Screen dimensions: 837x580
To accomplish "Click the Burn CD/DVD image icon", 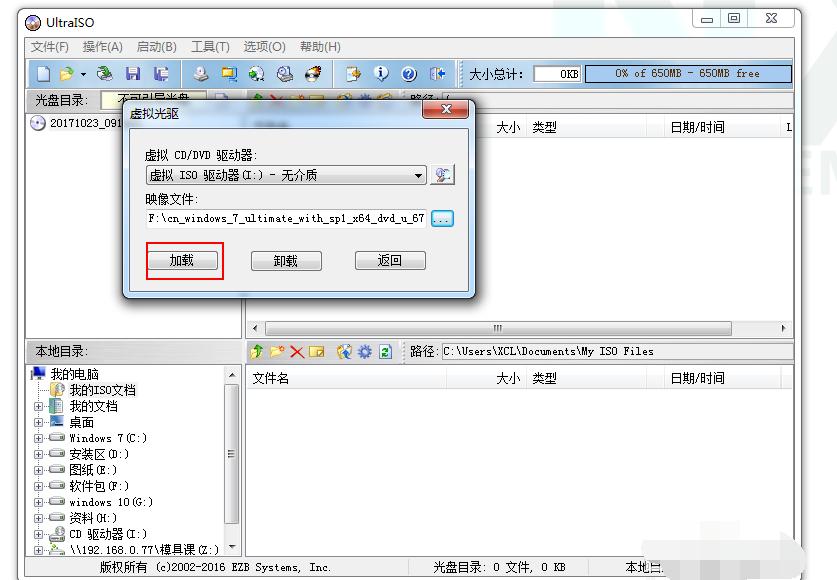I will [314, 74].
